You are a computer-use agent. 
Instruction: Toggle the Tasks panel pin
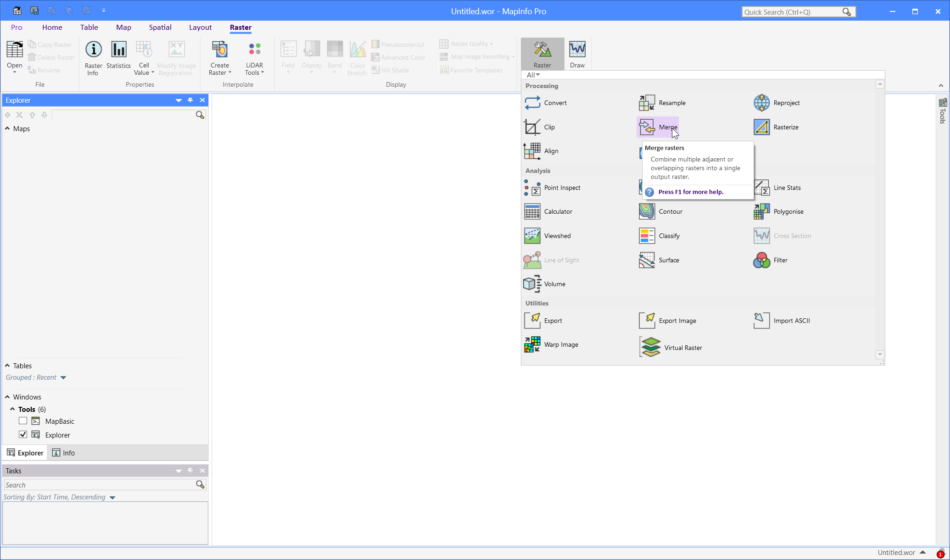190,471
